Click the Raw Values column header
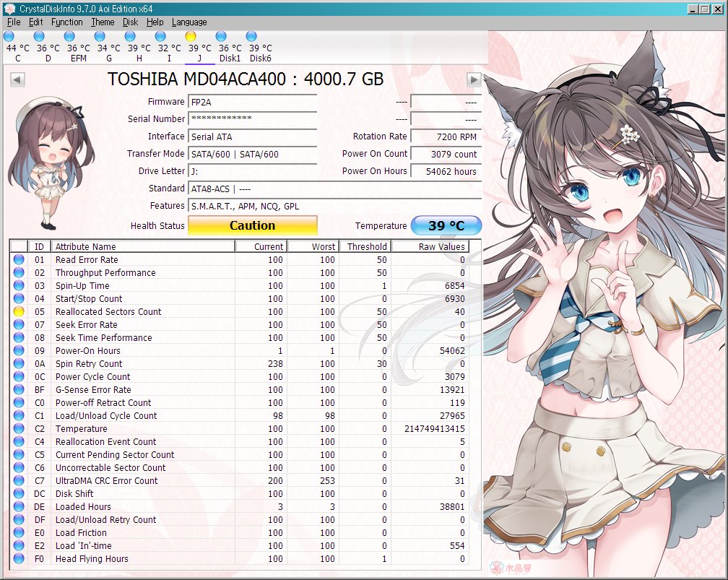The image size is (728, 580). click(430, 246)
